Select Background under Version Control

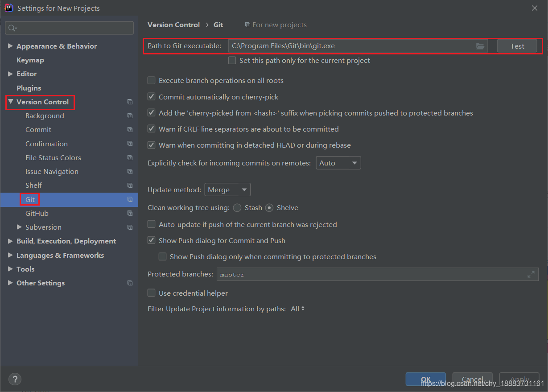(x=45, y=116)
